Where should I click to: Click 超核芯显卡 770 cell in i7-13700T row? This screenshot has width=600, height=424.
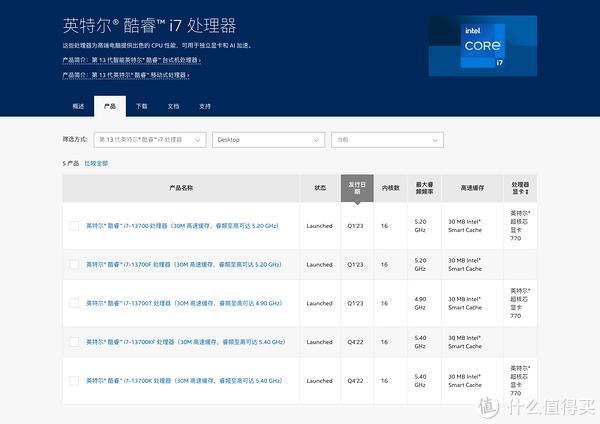(x=520, y=303)
